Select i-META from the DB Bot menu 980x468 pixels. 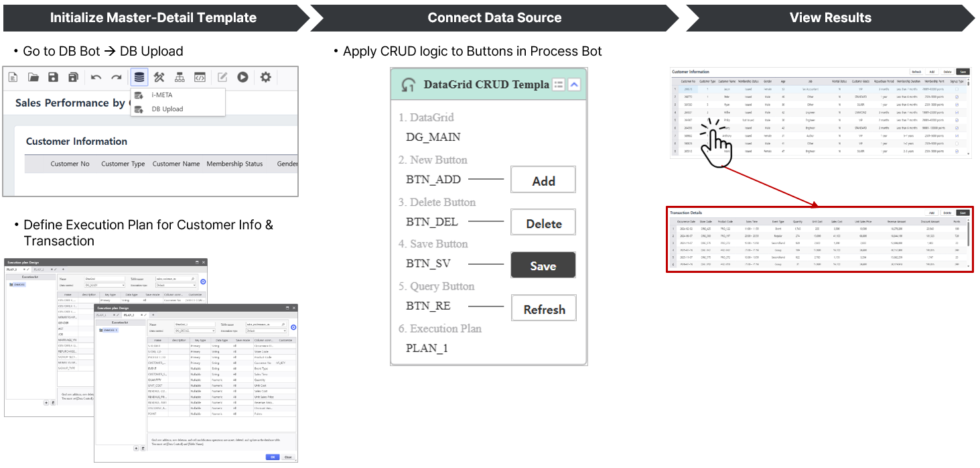pyautogui.click(x=162, y=95)
